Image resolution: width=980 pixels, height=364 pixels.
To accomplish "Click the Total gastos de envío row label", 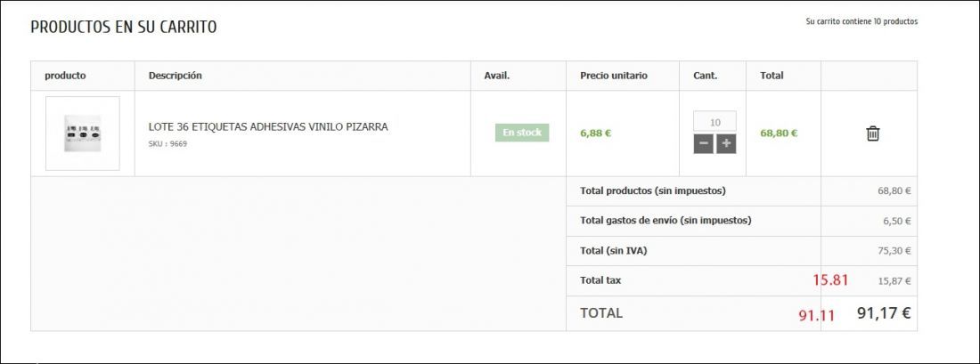I will point(666,221).
